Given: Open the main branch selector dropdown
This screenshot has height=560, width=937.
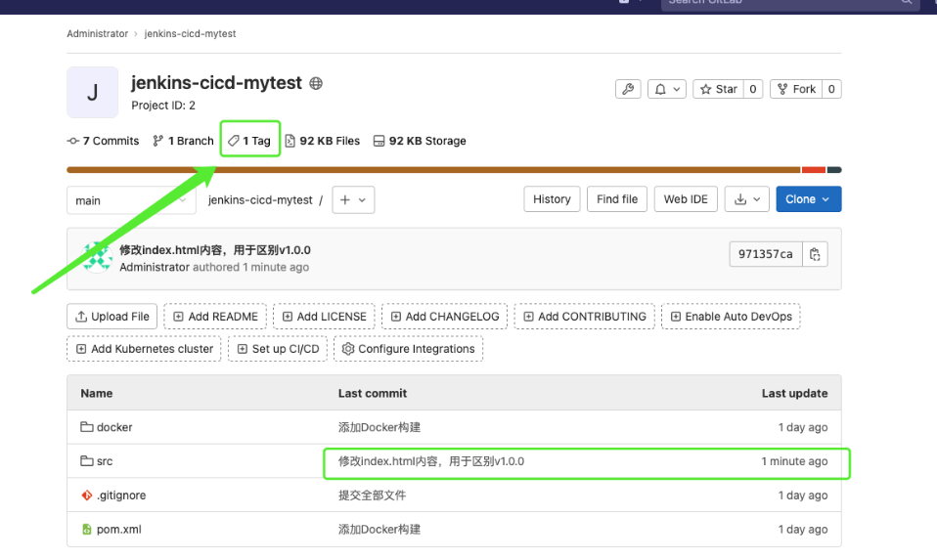Looking at the screenshot, I should point(131,200).
